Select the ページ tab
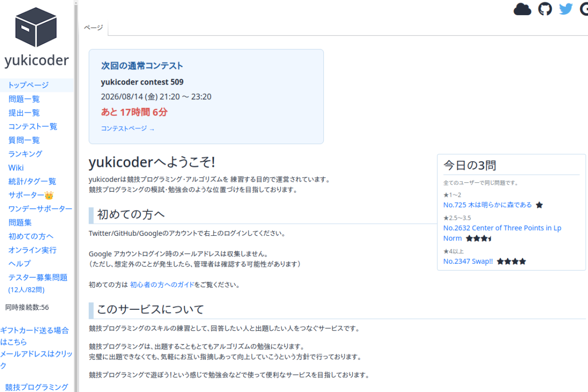The image size is (588, 392). (93, 28)
